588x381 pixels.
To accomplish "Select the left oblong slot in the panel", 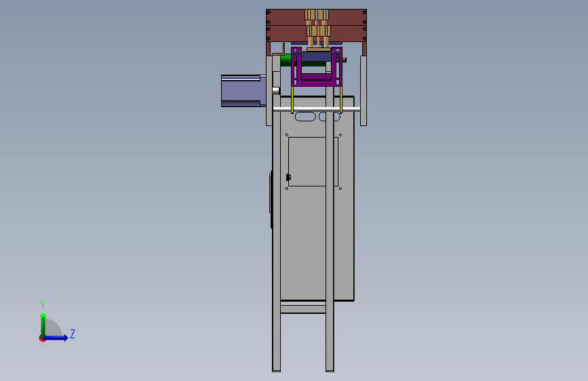I will pyautogui.click(x=305, y=117).
